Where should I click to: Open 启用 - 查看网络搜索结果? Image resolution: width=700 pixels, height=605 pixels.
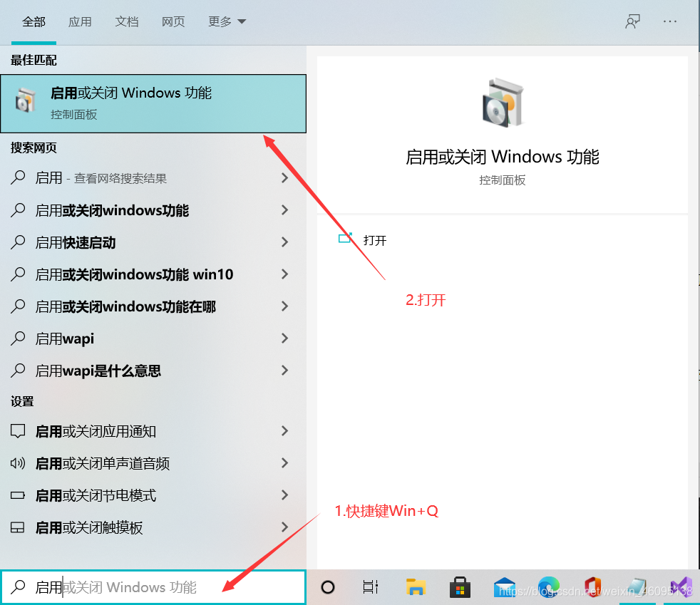[153, 178]
